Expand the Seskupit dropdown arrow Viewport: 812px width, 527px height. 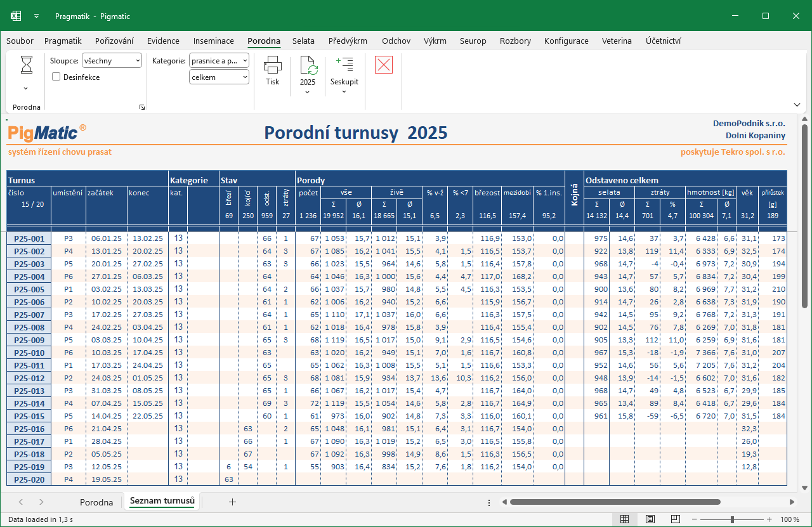[344, 92]
